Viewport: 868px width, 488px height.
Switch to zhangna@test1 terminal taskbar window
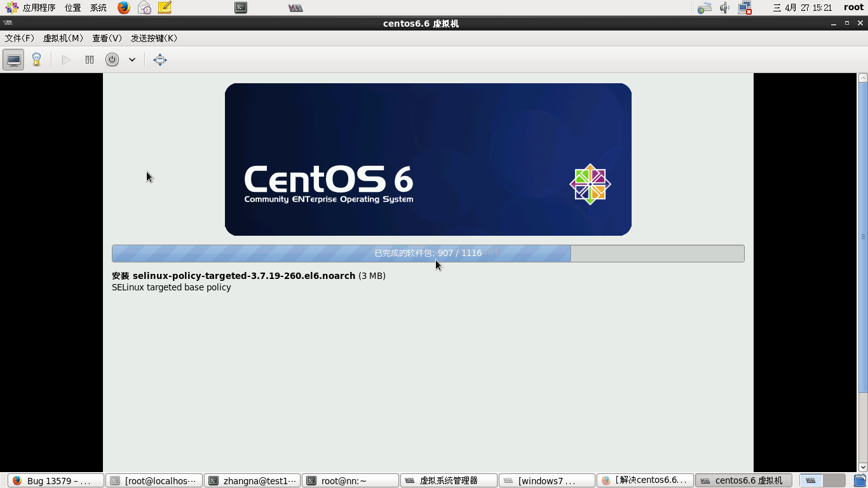coord(252,480)
